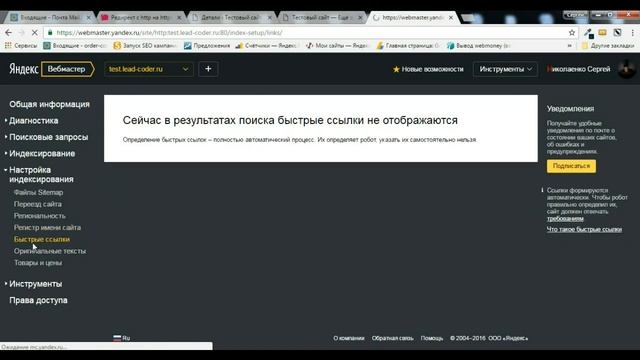
Task: Open Файлы Sitemap submenu item
Action: pyautogui.click(x=38, y=192)
